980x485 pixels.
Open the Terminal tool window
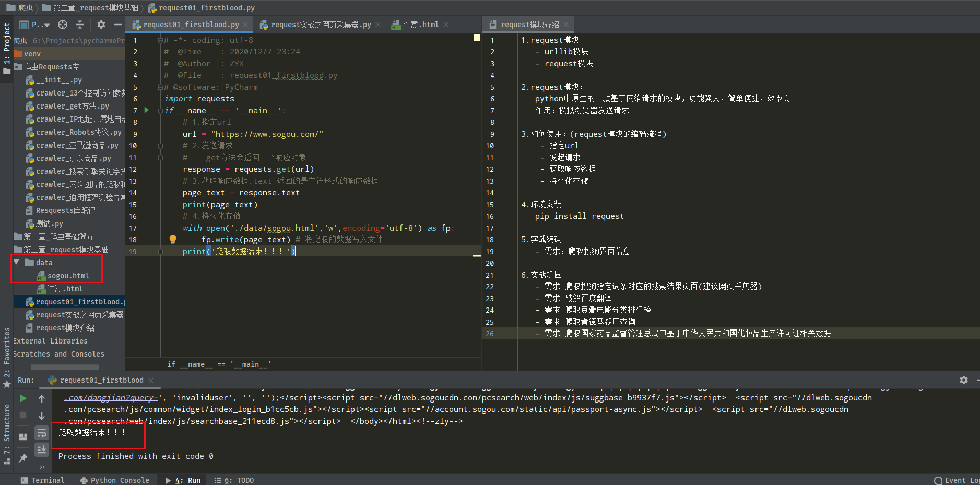coord(43,480)
